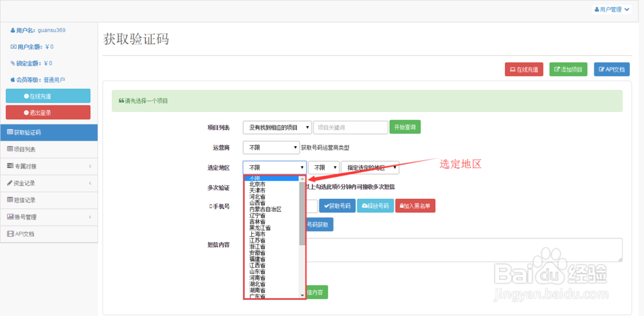Click the red 在线充值 top button

[524, 70]
